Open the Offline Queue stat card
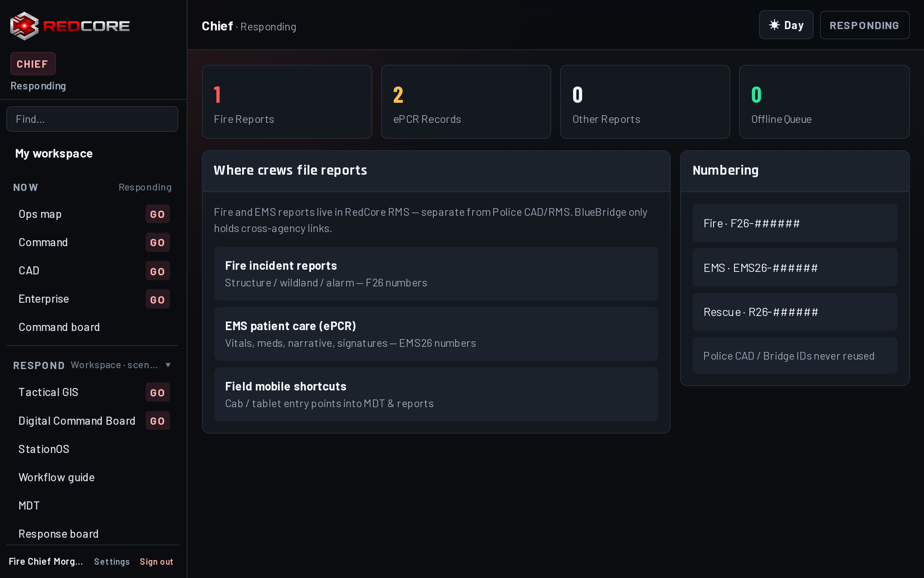Viewport: 924px width, 578px height. coord(824,102)
